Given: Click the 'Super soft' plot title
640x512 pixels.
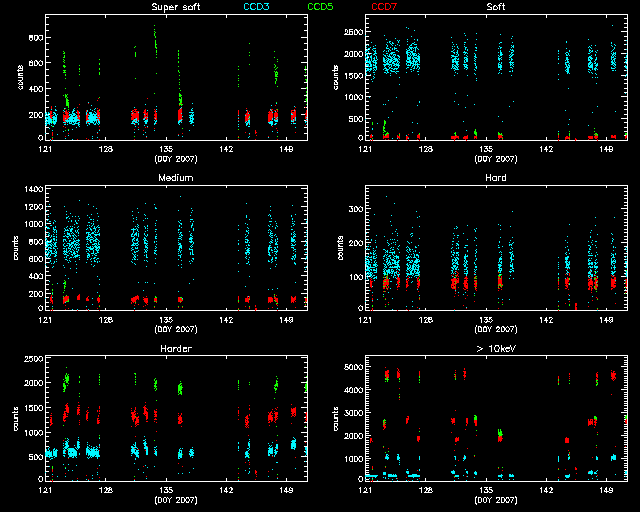Looking at the screenshot, I should pyautogui.click(x=175, y=8).
